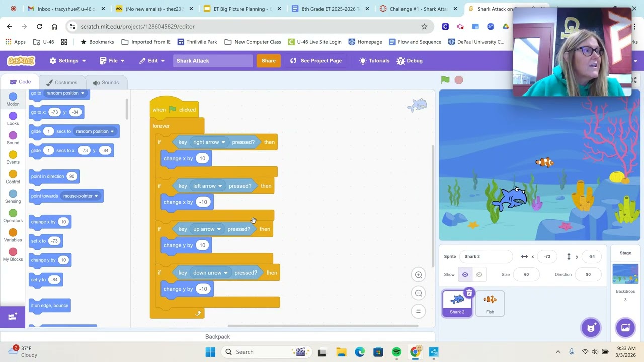644x362 pixels.
Task: Select the Fish sprite thumbnail
Action: point(490,303)
